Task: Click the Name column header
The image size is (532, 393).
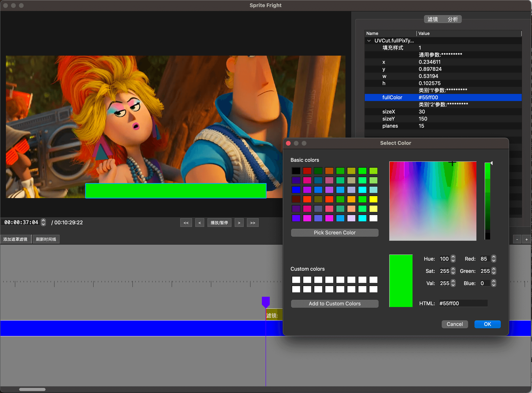Action: pos(391,34)
